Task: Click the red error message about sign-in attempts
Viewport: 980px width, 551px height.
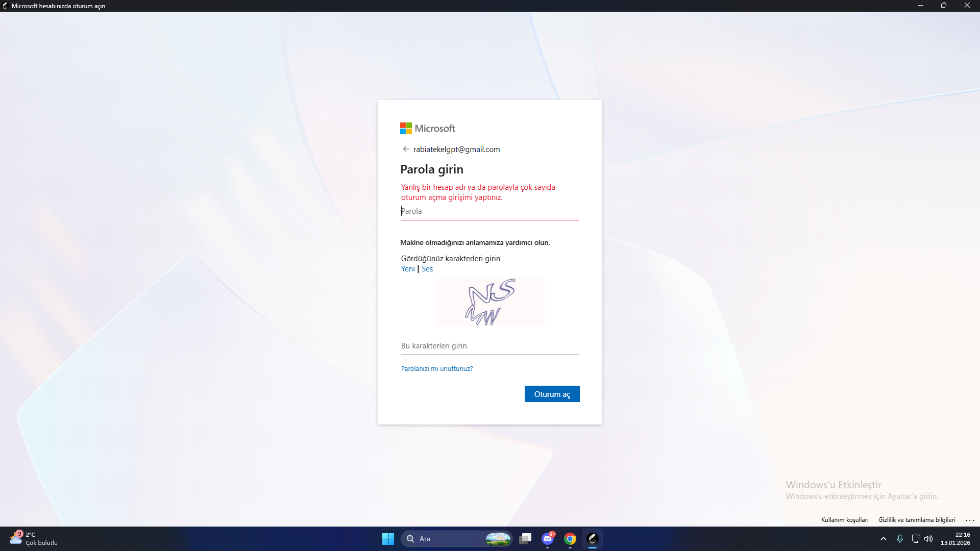Action: pos(478,192)
